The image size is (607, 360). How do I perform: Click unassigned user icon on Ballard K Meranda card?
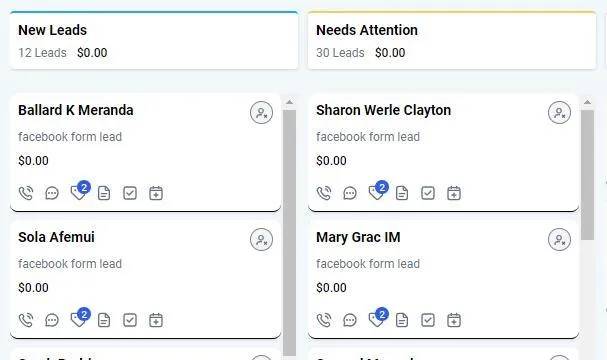pyautogui.click(x=261, y=113)
